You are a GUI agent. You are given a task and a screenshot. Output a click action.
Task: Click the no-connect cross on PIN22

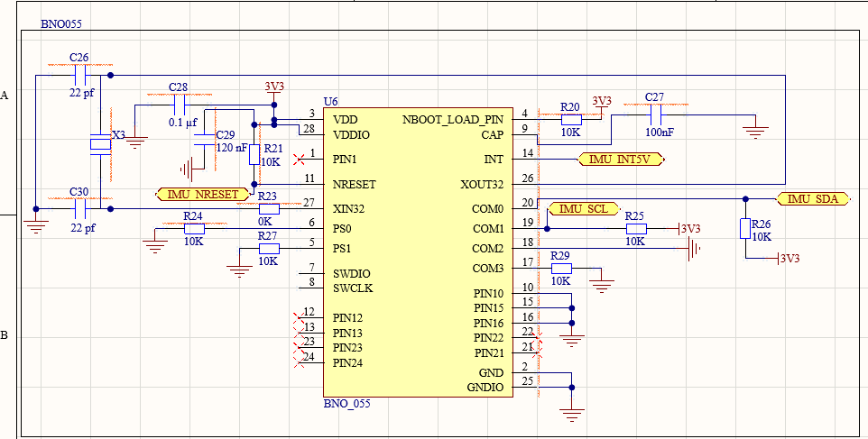(537, 337)
